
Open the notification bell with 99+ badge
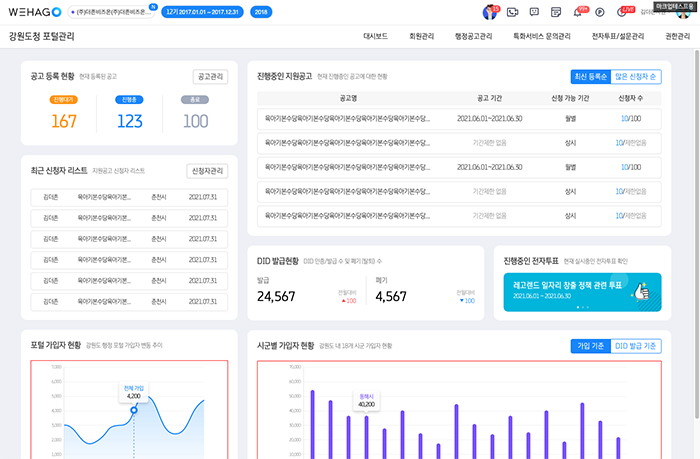click(x=578, y=12)
